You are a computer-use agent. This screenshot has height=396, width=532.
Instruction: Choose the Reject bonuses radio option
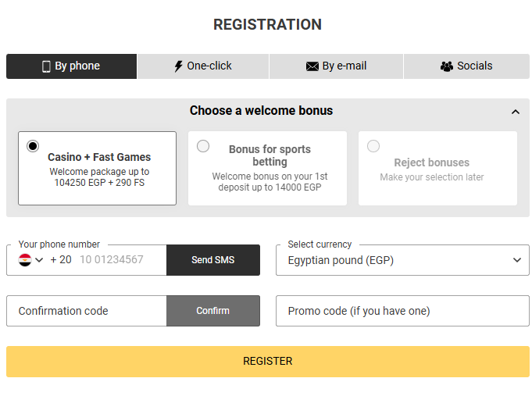(373, 146)
